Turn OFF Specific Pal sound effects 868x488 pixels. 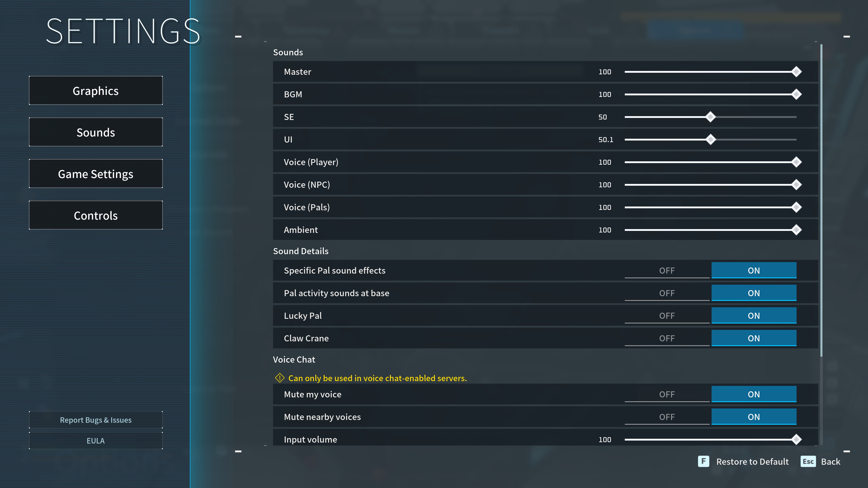[667, 270]
